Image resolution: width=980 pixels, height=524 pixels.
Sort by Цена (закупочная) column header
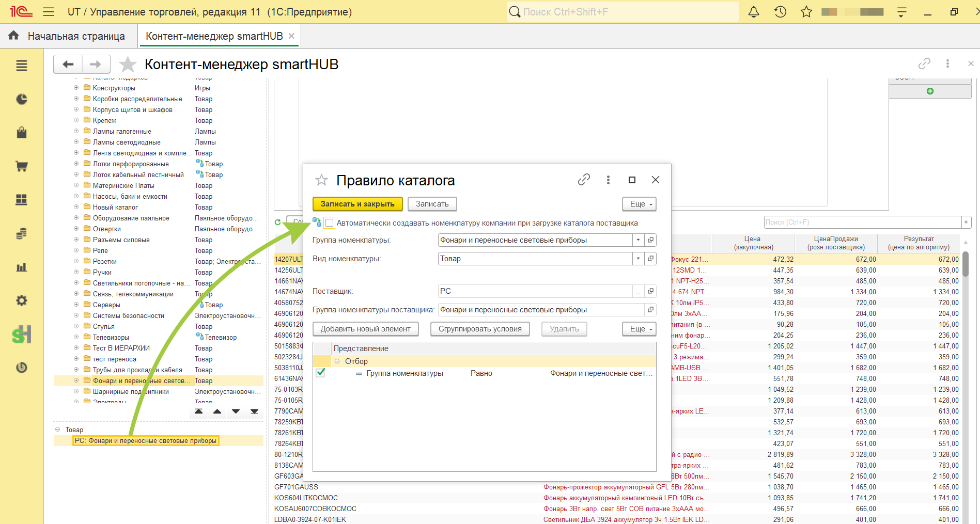pos(753,243)
